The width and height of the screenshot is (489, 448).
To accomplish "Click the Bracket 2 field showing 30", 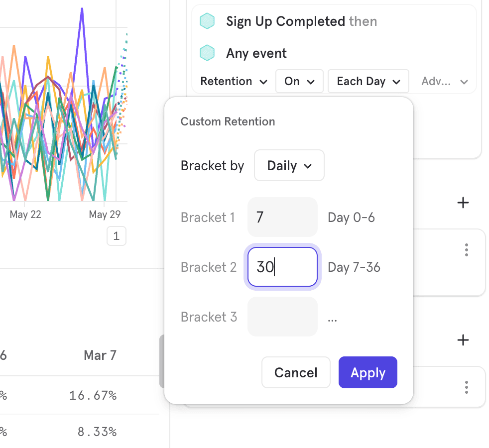I will pos(282,267).
